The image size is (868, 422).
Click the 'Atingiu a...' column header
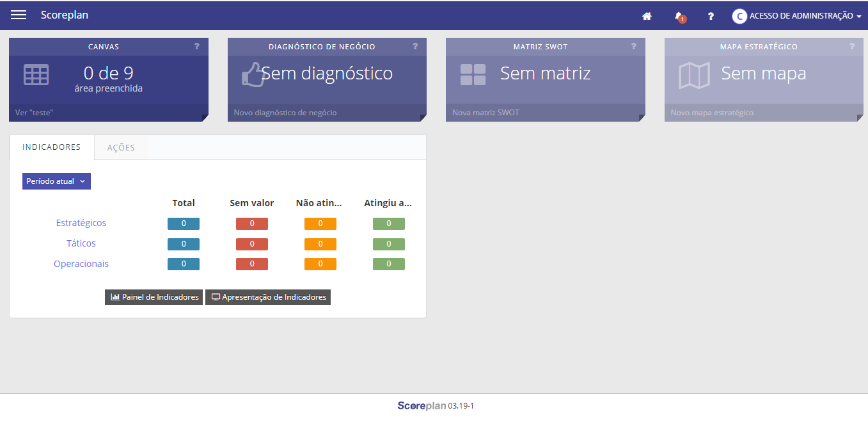388,203
